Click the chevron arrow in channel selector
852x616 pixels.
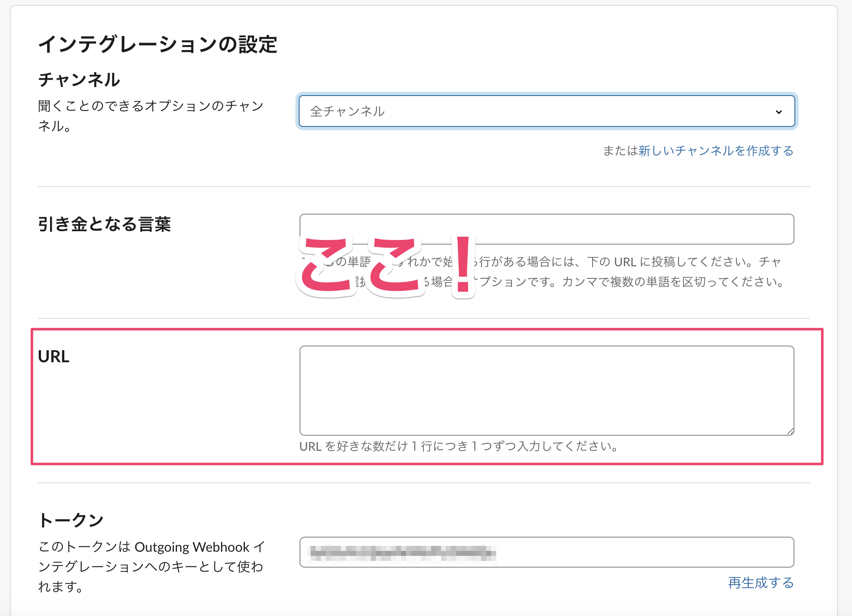779,112
